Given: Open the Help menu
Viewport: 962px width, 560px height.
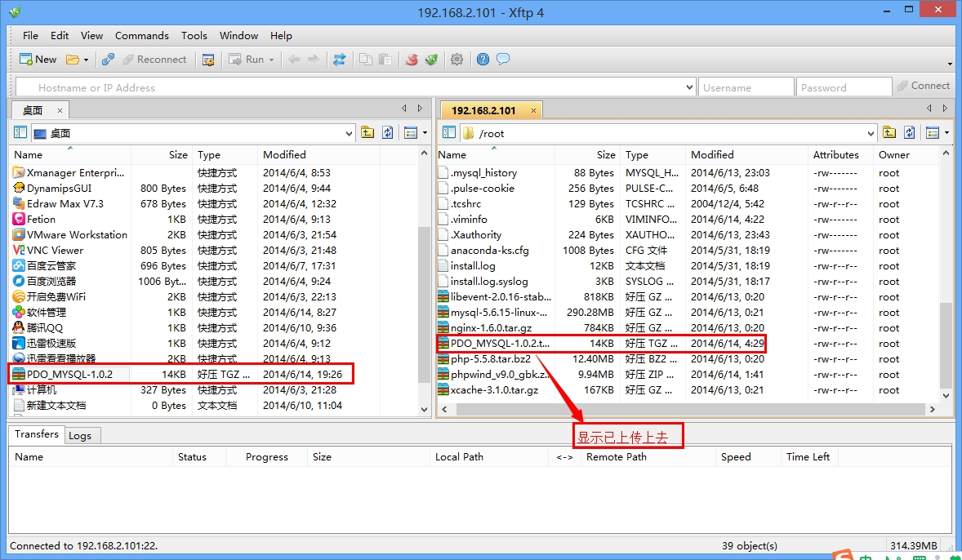Looking at the screenshot, I should (281, 36).
